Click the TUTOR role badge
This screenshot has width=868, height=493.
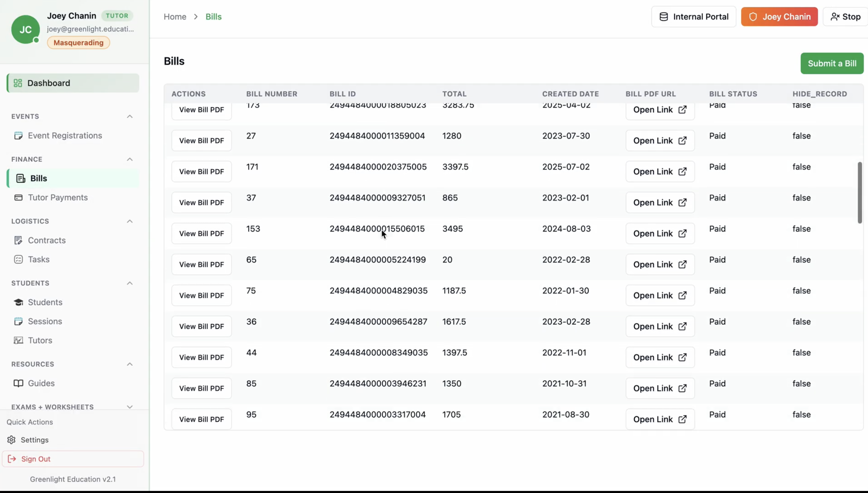[117, 16]
